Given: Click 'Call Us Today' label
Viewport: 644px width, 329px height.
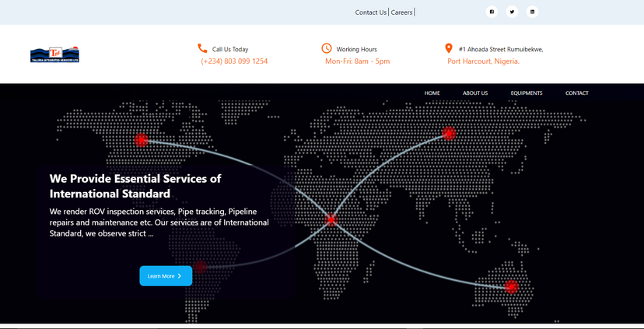Looking at the screenshot, I should pyautogui.click(x=230, y=49).
